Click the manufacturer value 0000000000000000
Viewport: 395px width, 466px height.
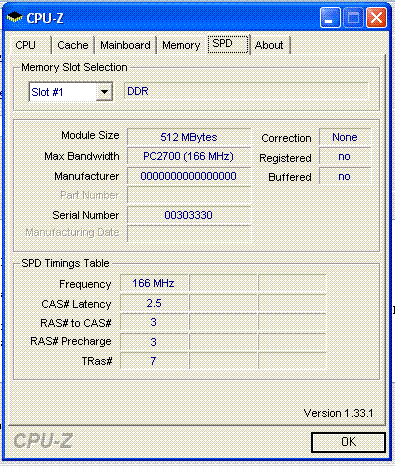pyautogui.click(x=189, y=176)
